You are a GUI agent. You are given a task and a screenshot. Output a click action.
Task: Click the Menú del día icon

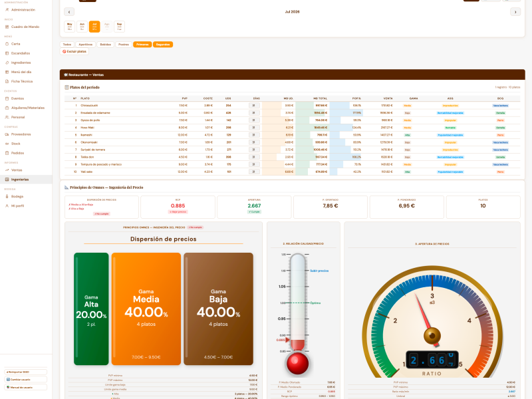click(x=7, y=72)
